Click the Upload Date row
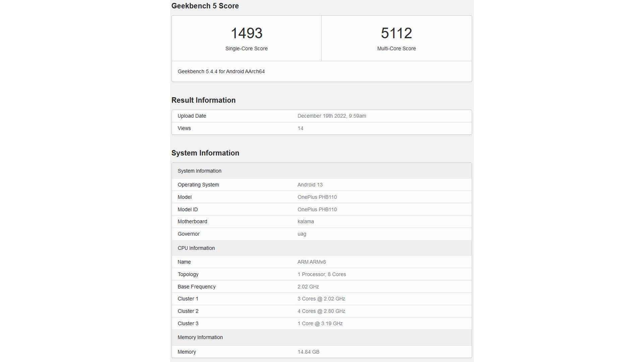 [x=192, y=116]
